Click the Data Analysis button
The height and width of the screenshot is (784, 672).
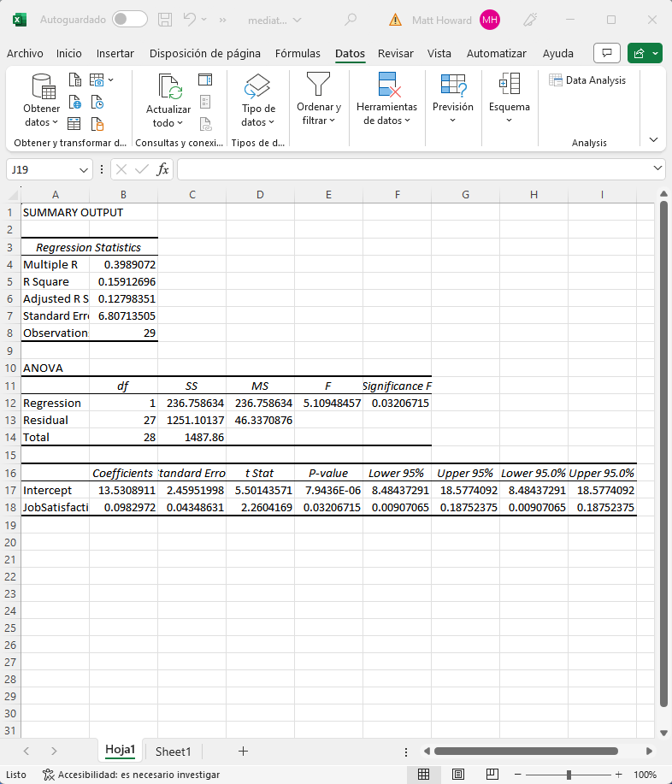(587, 80)
